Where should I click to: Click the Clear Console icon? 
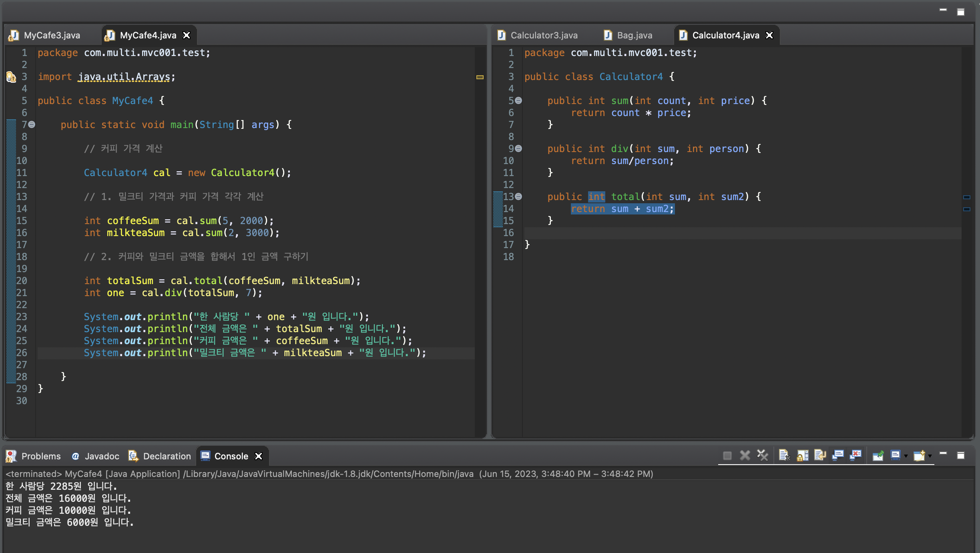click(784, 455)
